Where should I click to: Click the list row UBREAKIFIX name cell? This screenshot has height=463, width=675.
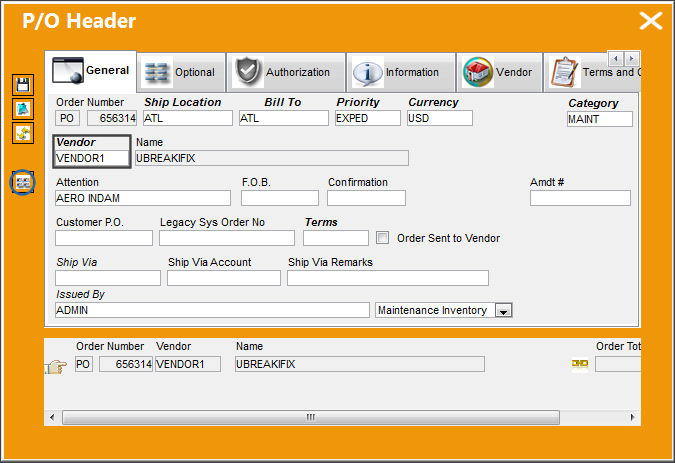[360, 364]
